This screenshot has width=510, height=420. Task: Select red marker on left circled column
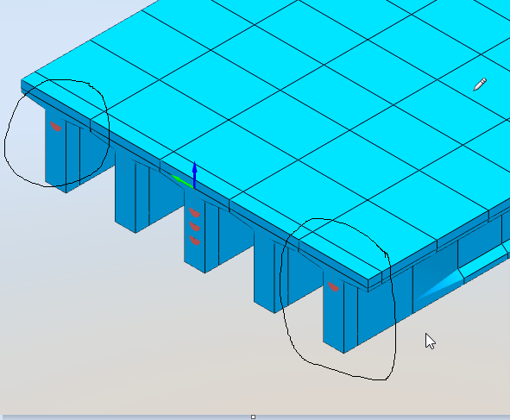56,126
